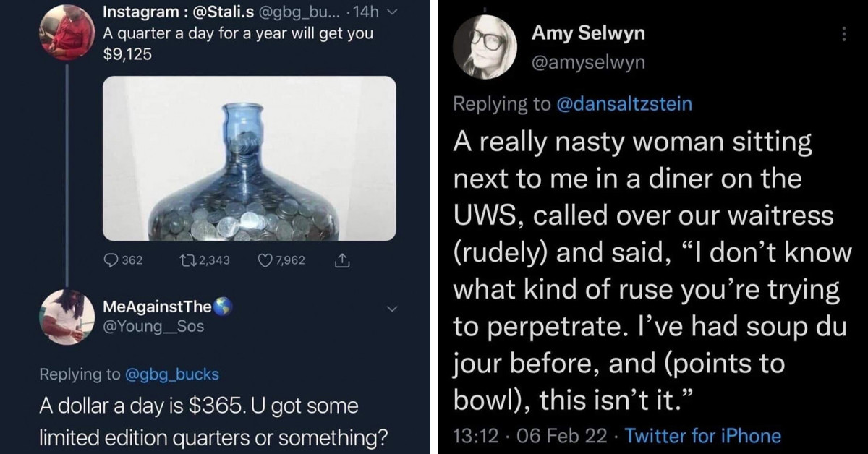This screenshot has width=868, height=454.
Task: Open the @Young__Sos handle
Action: (x=155, y=326)
